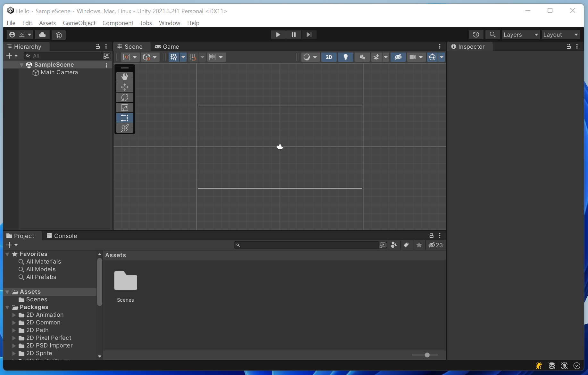The image size is (588, 375).
Task: Click the favorites star icon in Project
Action: tap(419, 245)
